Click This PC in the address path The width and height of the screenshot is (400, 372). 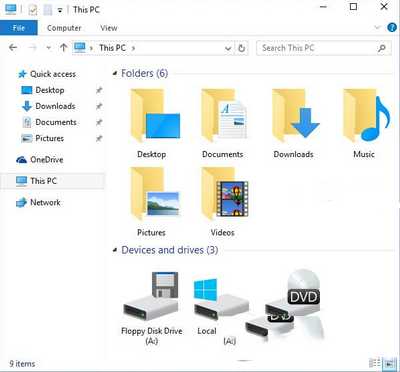112,48
